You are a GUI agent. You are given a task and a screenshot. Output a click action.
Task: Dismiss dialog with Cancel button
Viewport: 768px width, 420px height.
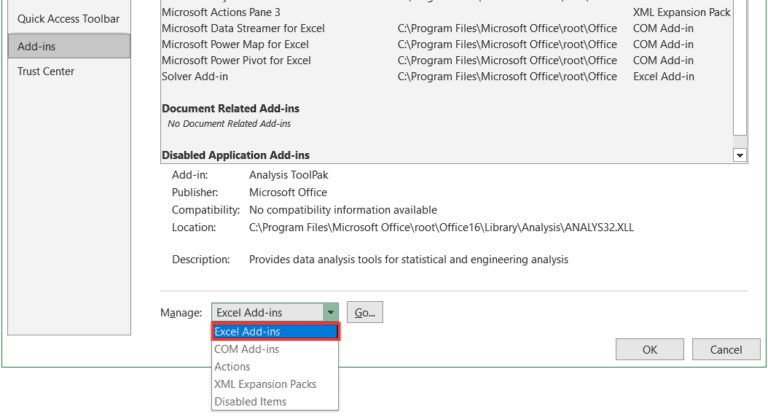(726, 349)
